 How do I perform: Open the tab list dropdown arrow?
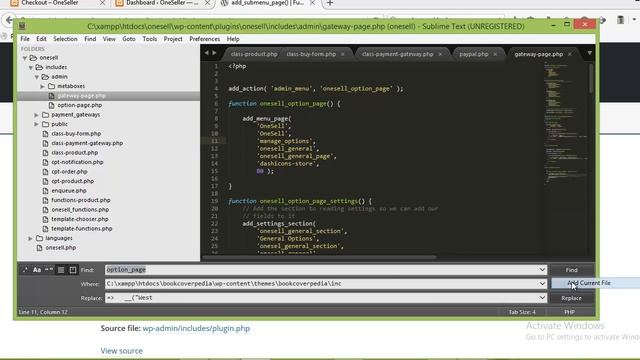589,53
